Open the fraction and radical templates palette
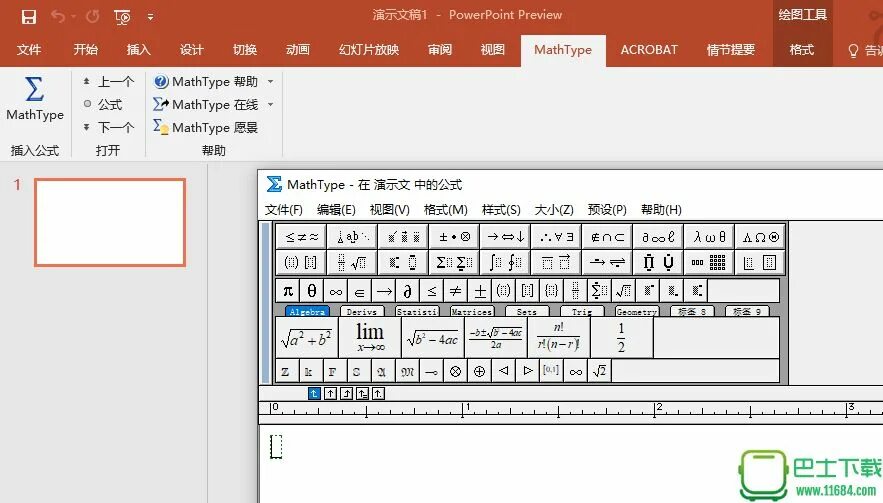Screen dimensions: 883x503 353,262
